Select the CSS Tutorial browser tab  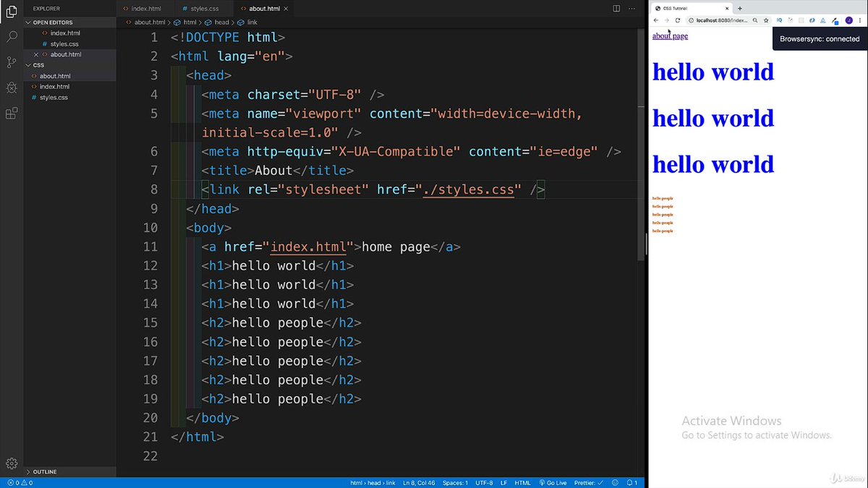coord(691,8)
